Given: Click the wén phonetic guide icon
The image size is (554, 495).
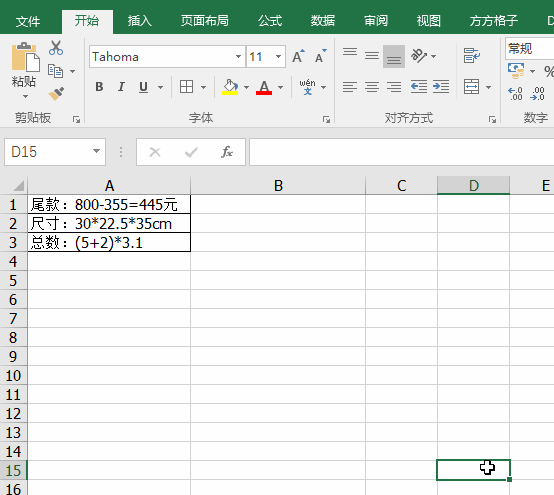Looking at the screenshot, I should 307,87.
